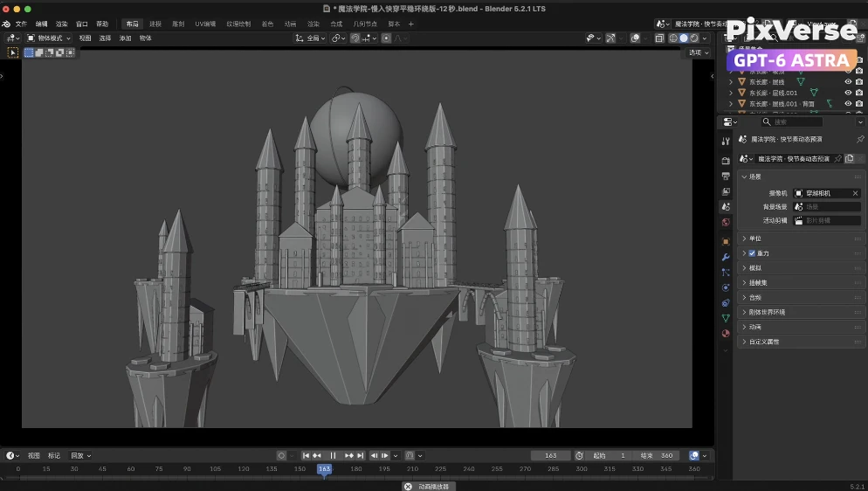The width and height of the screenshot is (868, 491).
Task: Open the pivot point dropdown
Action: coord(337,38)
